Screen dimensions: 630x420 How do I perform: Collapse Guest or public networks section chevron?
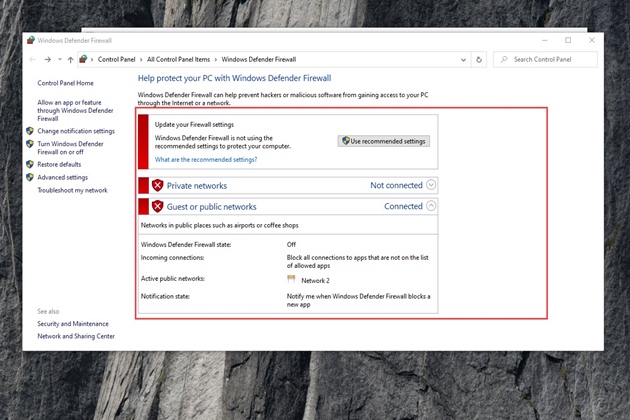coord(431,206)
